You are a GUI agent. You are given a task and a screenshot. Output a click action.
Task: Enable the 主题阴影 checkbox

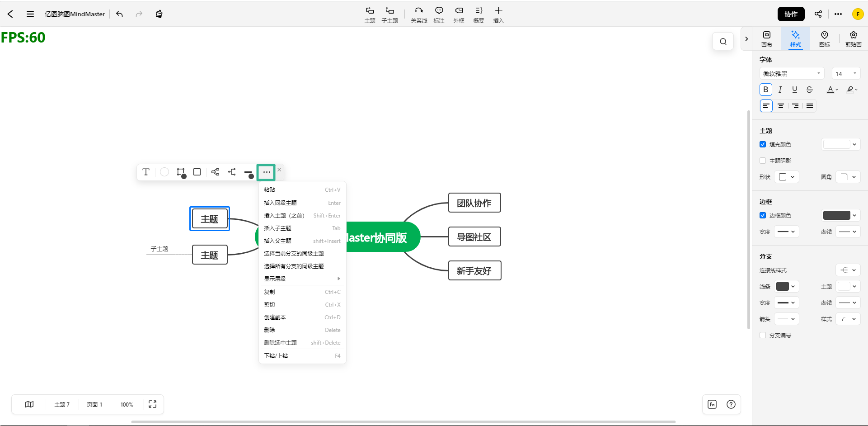(763, 161)
